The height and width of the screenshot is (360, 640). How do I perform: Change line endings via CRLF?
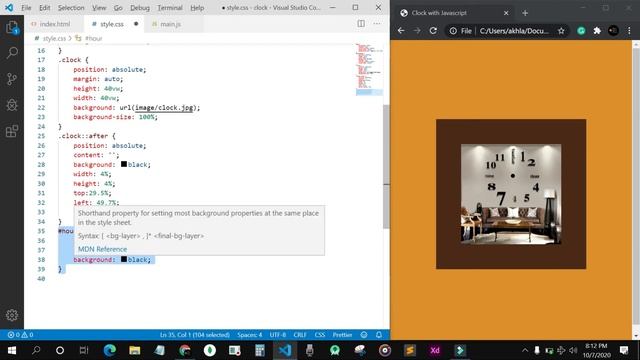pyautogui.click(x=300, y=335)
